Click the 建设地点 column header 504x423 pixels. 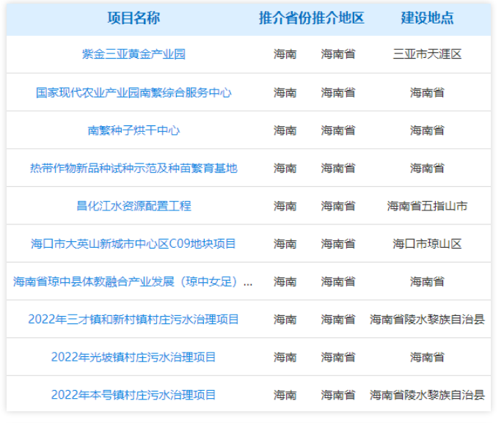[427, 18]
